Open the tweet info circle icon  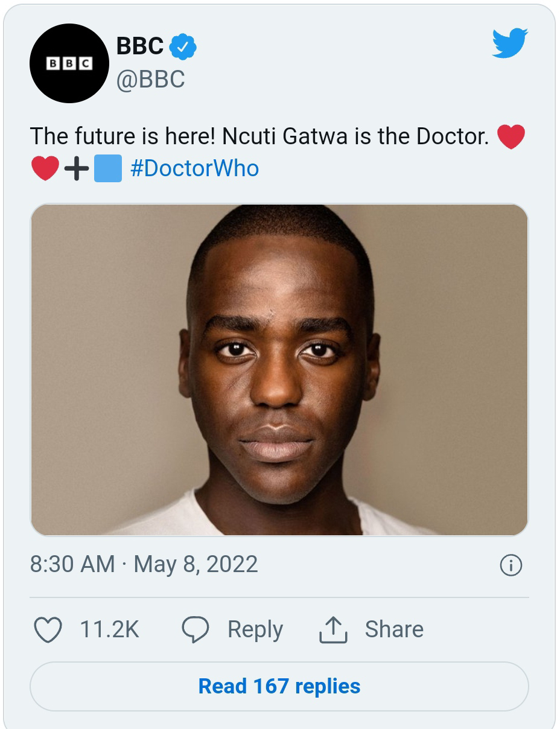[511, 565]
